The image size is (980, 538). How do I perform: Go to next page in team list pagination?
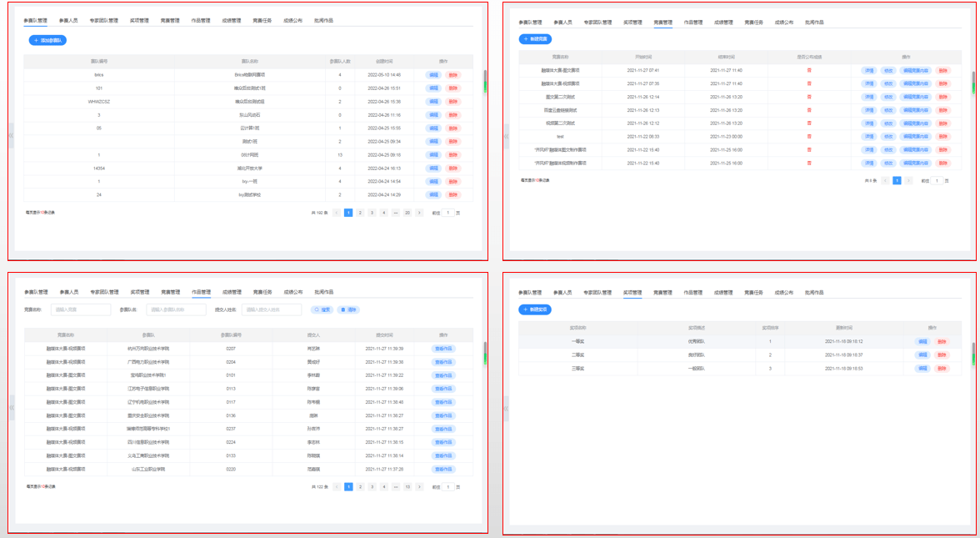click(419, 213)
